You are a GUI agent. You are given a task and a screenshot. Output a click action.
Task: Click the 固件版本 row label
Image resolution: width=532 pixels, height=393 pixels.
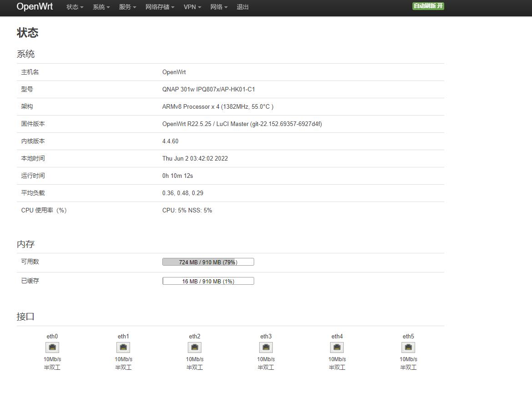click(x=33, y=124)
